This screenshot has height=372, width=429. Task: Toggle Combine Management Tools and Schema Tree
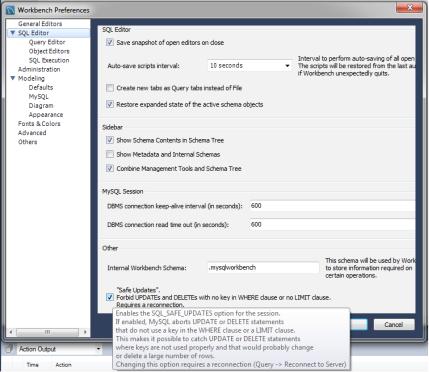tap(110, 168)
